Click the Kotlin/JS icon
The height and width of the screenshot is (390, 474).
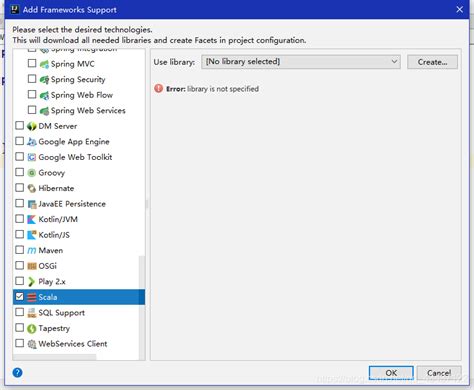point(32,235)
